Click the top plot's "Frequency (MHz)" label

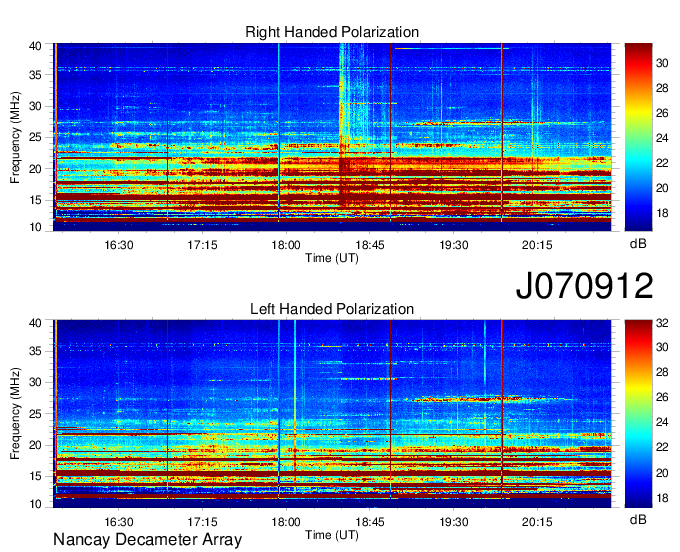15,137
